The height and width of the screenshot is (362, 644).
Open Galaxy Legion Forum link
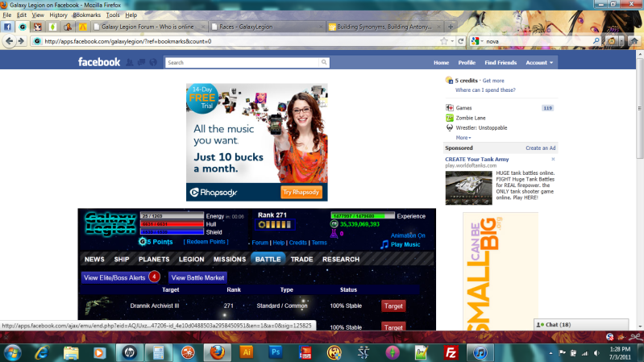(260, 243)
